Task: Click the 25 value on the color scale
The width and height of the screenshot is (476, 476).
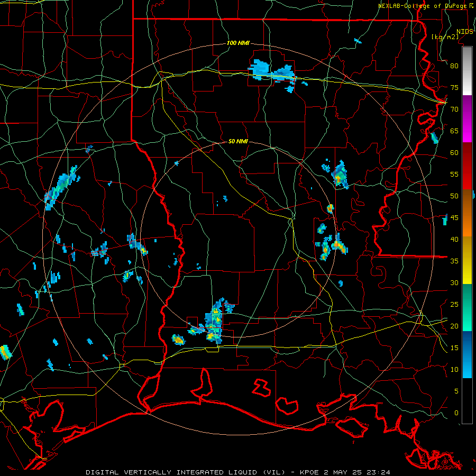Action: [454, 304]
